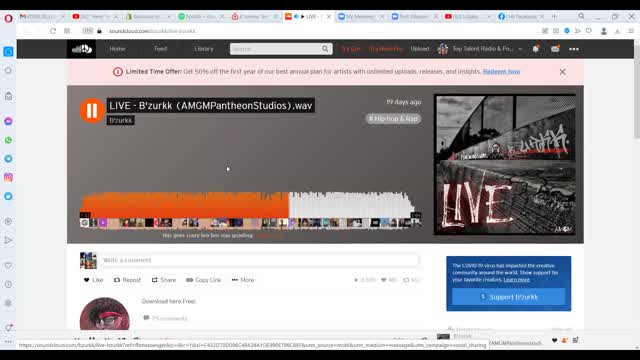Repost the LIVE track
Screen dimensions: 640x360
coord(127,280)
